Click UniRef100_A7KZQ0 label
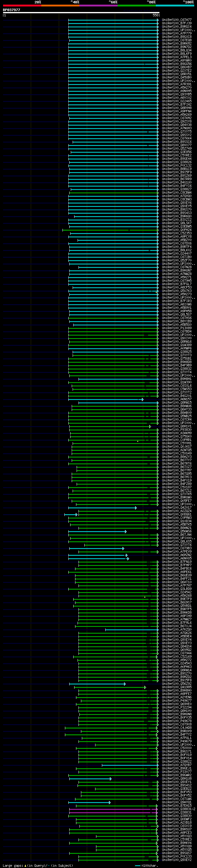Viewport: 197px width, 868px height. [176, 629]
